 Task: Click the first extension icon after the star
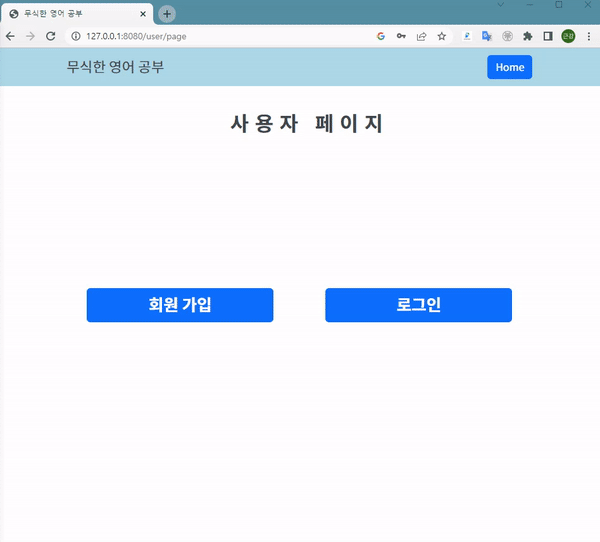[x=467, y=36]
